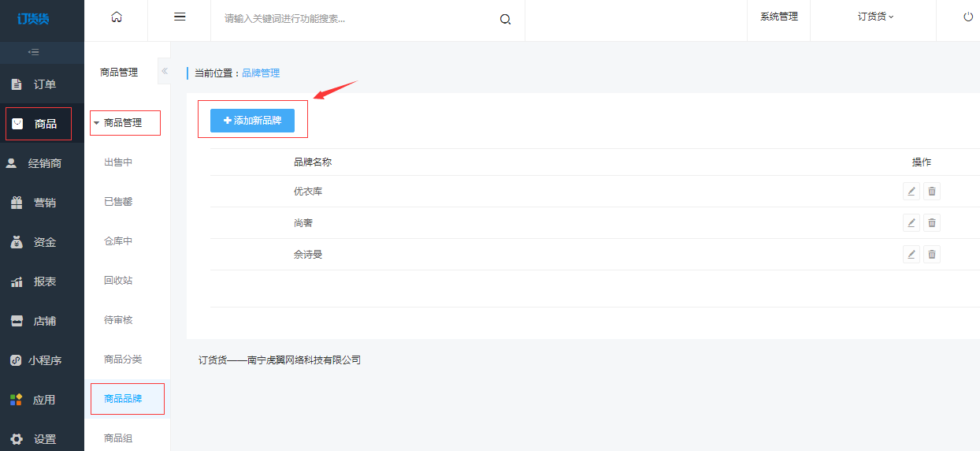Collapse the 商品管理 tree group

click(118, 122)
